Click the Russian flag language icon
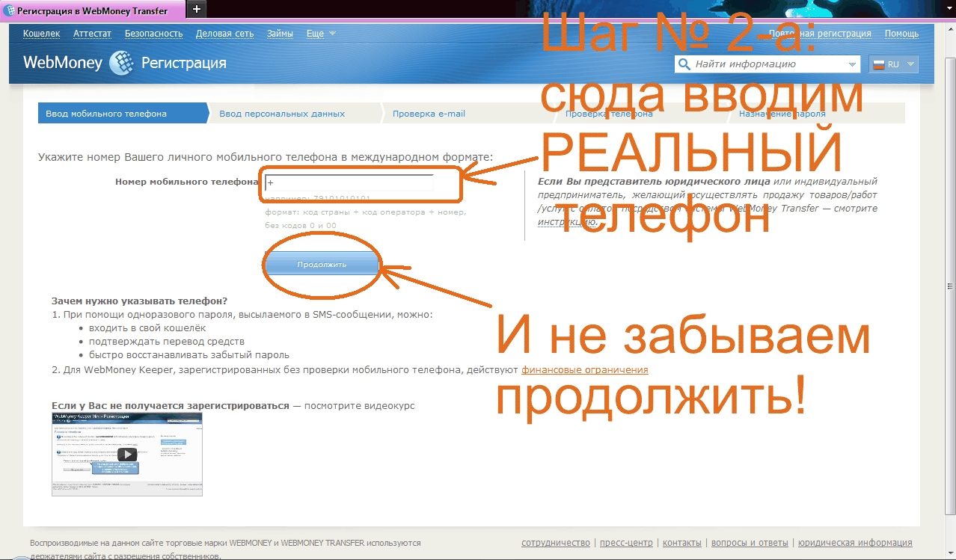This screenshot has width=956, height=560. [879, 64]
